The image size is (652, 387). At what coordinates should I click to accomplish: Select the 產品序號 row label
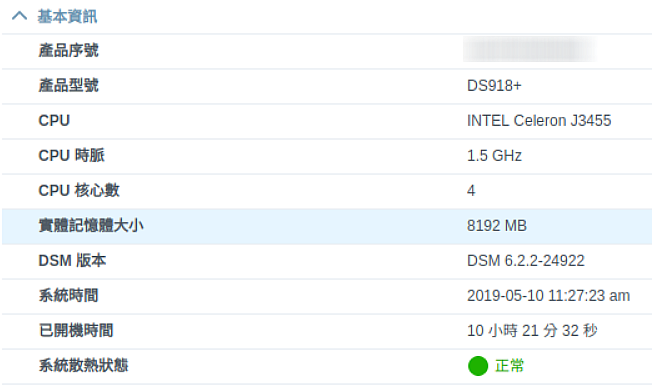pos(68,51)
